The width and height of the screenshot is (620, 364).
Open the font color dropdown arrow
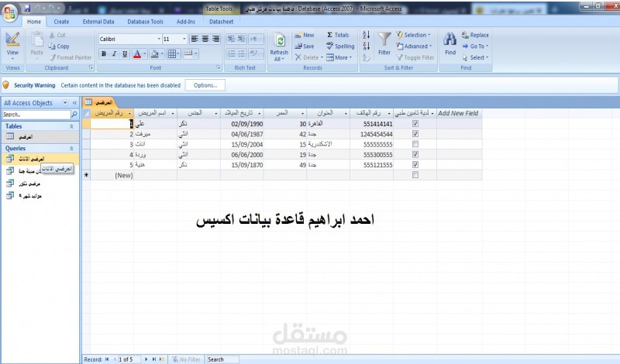coord(145,53)
